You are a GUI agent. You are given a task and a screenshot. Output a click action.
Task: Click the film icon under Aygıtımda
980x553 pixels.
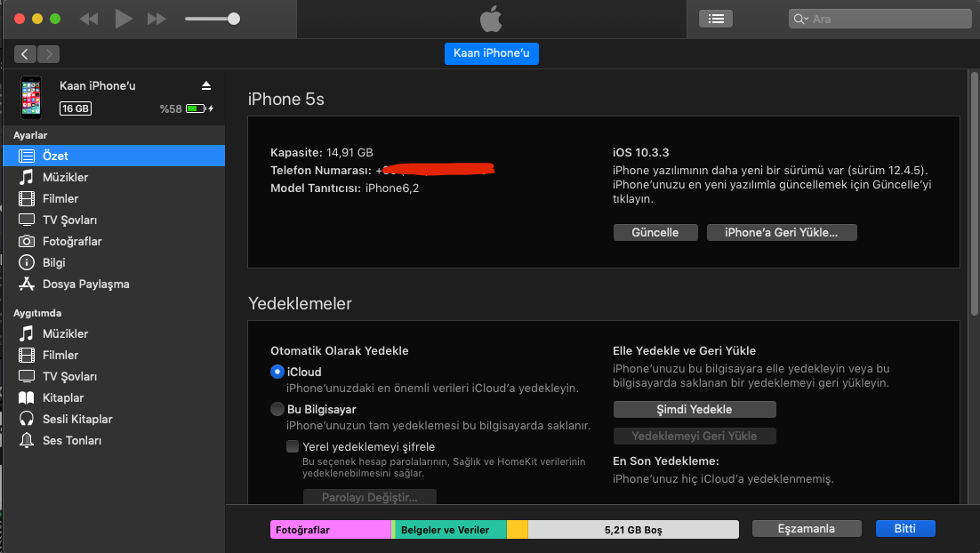point(27,355)
